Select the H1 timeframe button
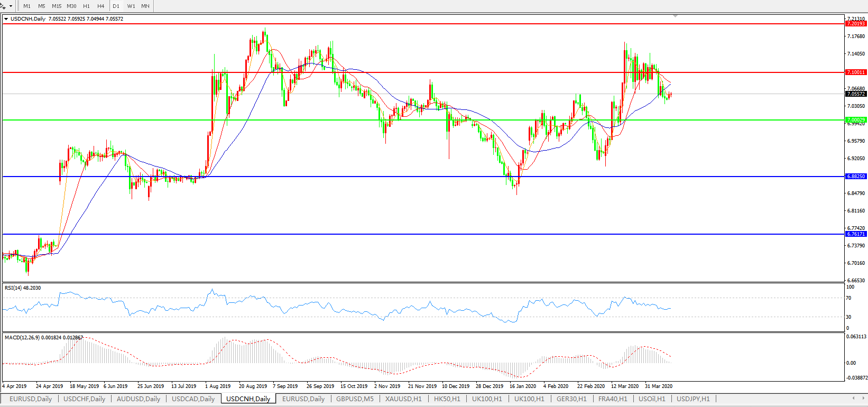 coord(86,6)
